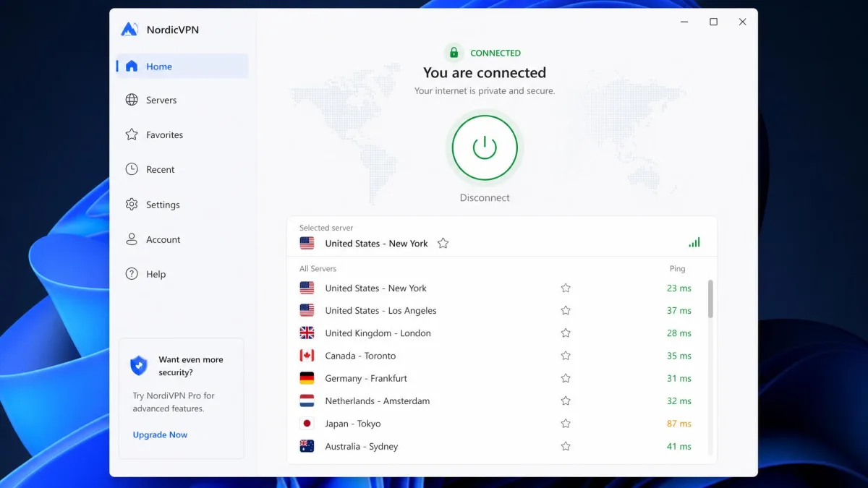Click the Upgrade Now link
The width and height of the screenshot is (868, 488).
160,435
